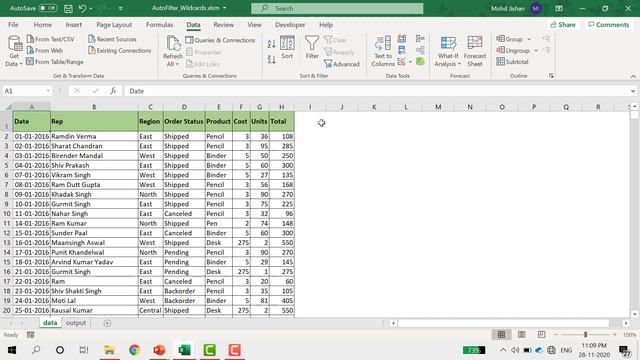Open the Undo history dropdown arrow
The height and width of the screenshot is (360, 640).
[91, 9]
